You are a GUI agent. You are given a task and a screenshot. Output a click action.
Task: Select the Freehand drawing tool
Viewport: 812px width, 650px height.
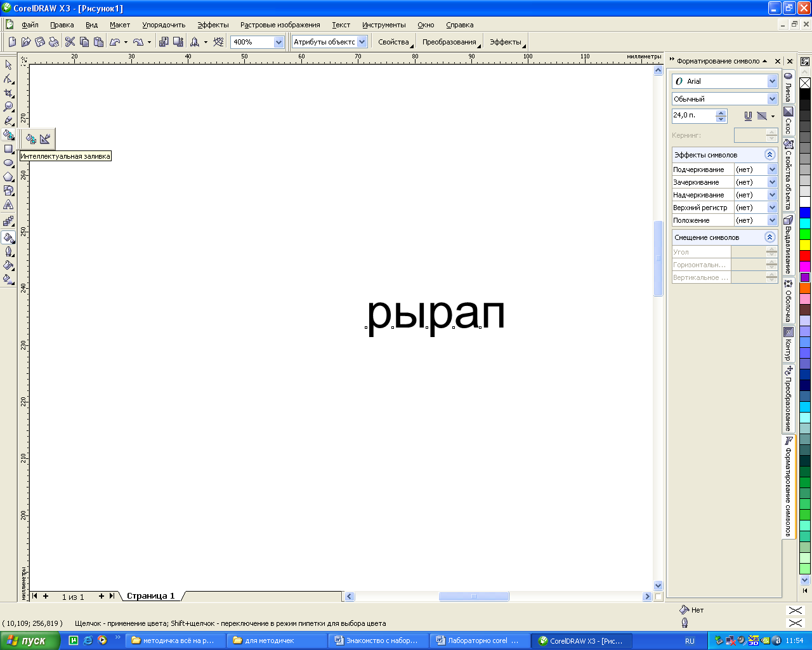pyautogui.click(x=8, y=121)
